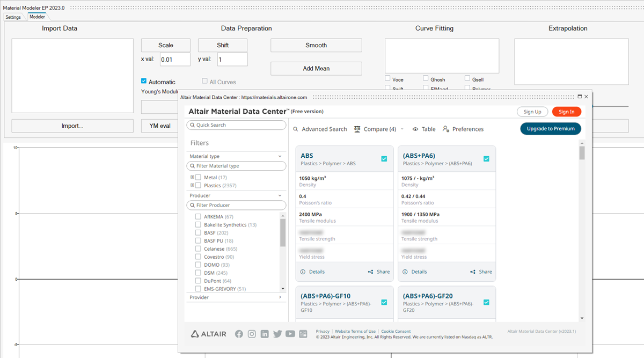Expand the Provider filter section

tap(280, 297)
